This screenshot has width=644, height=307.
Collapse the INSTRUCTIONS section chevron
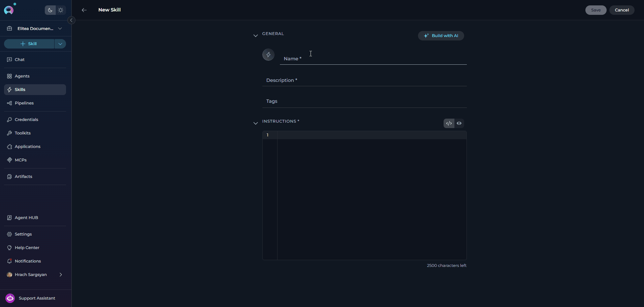click(x=256, y=123)
